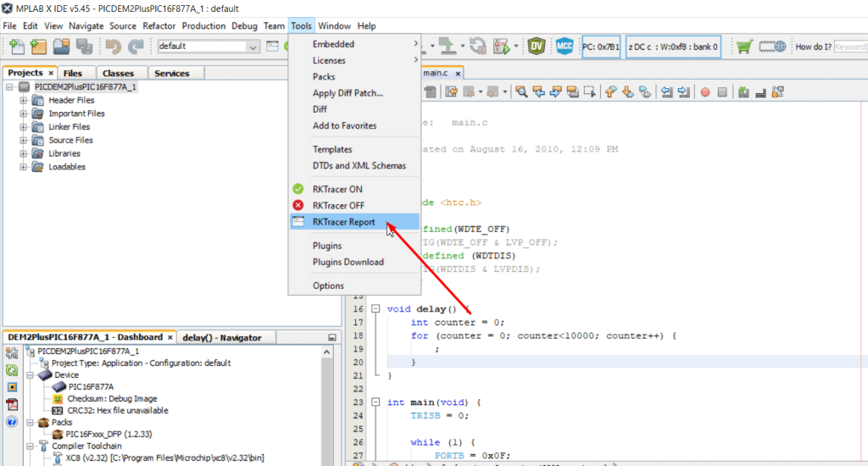Image resolution: width=868 pixels, height=466 pixels.
Task: Collapse the Compiler Toolchain node in Dashboard
Action: point(30,446)
